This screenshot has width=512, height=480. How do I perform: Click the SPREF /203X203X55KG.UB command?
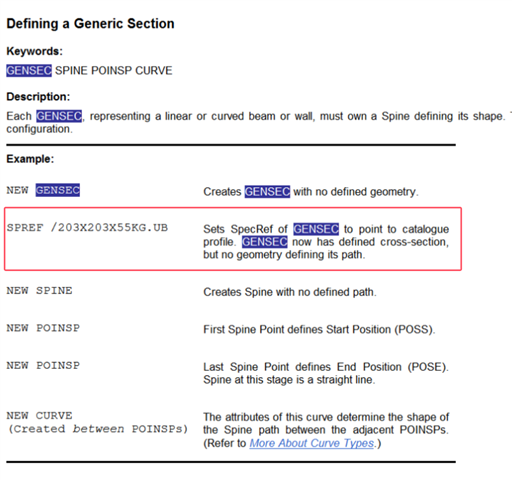pyautogui.click(x=87, y=228)
